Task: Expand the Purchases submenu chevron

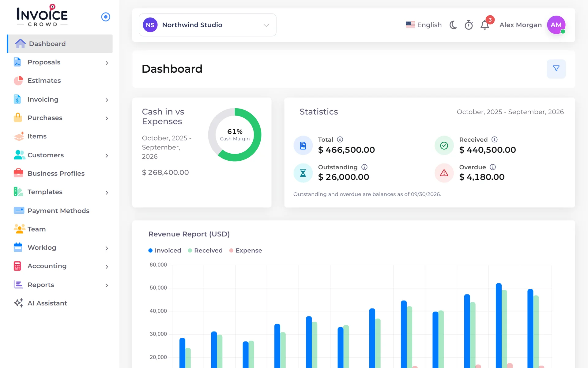Action: 107,118
